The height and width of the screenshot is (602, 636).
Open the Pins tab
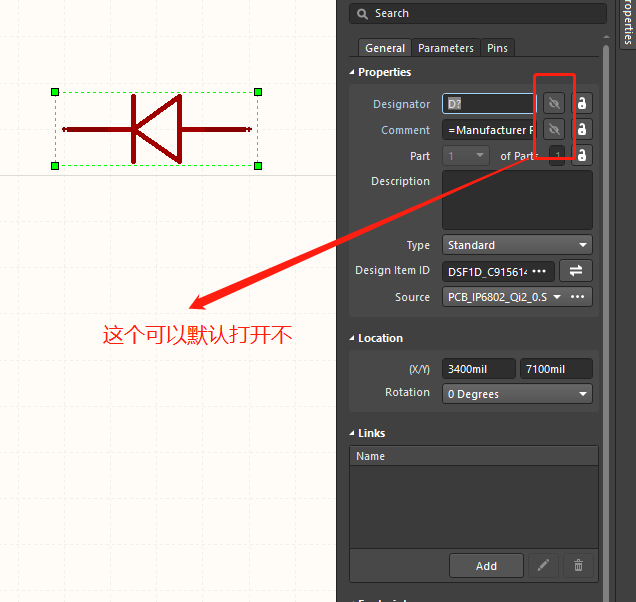click(x=497, y=48)
